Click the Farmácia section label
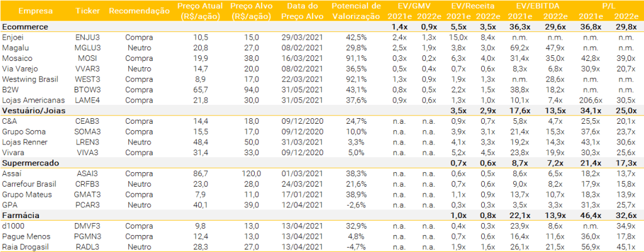Screen dimensions: 644x252 [x=21, y=216]
